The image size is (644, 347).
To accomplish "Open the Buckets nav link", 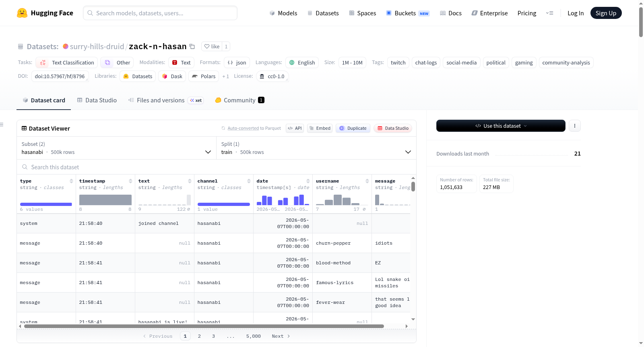I will (x=408, y=13).
